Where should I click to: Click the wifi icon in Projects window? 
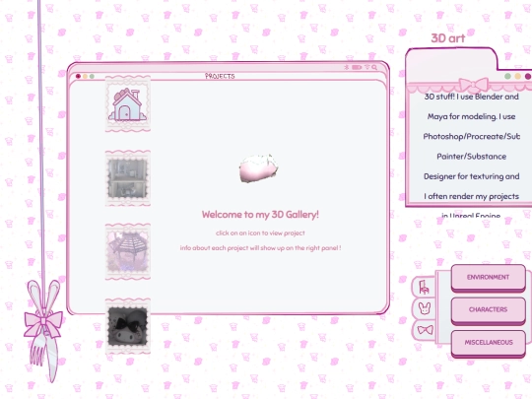click(367, 67)
